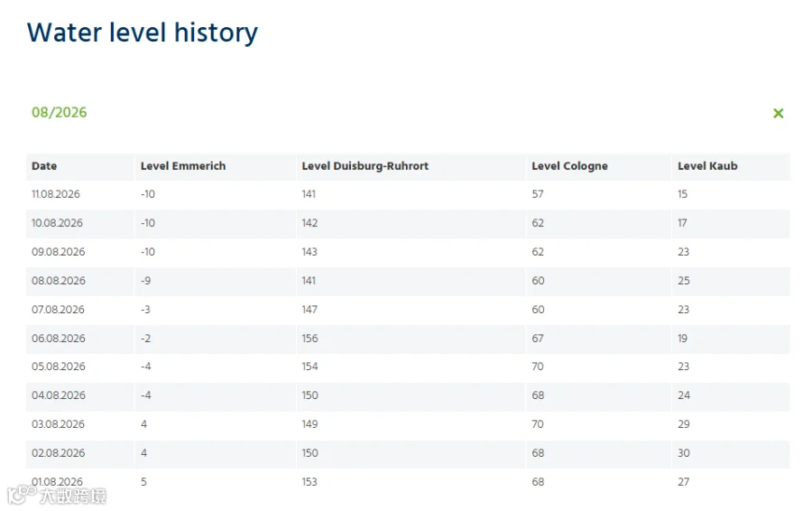Select Kaub level value 30
The image size is (812, 511).
point(684,453)
